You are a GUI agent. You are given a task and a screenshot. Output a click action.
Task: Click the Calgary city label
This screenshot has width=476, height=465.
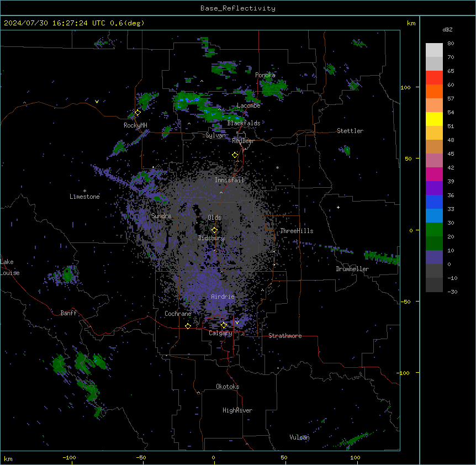[x=220, y=333]
